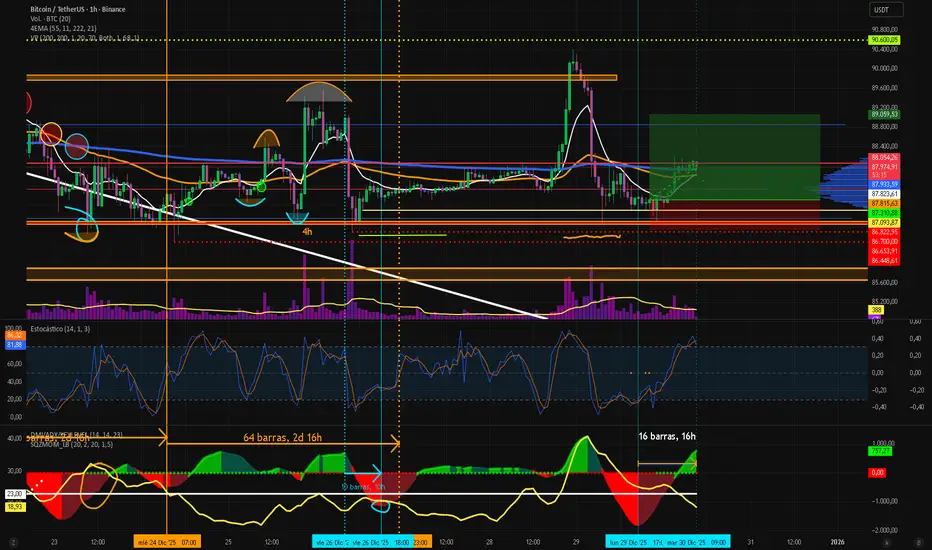Select the 4EMA (55, 11, 222, 21) legend
This screenshot has width=932, height=550.
[x=62, y=29]
